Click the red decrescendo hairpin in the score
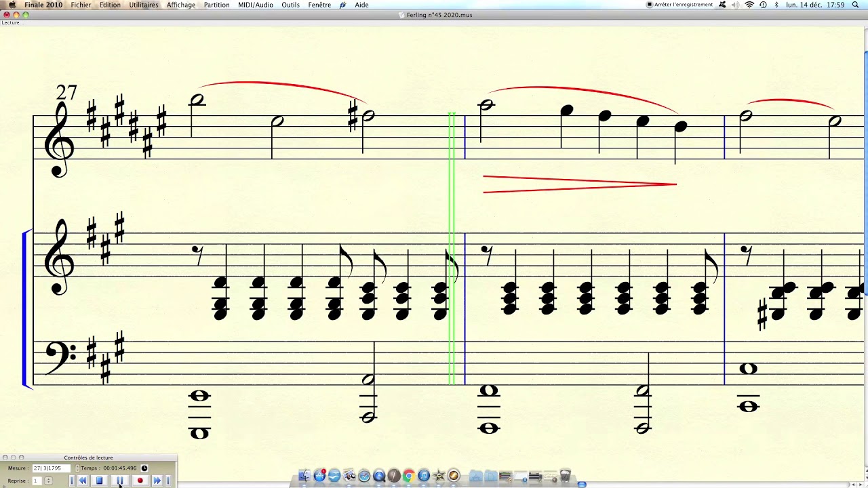 (x=580, y=184)
